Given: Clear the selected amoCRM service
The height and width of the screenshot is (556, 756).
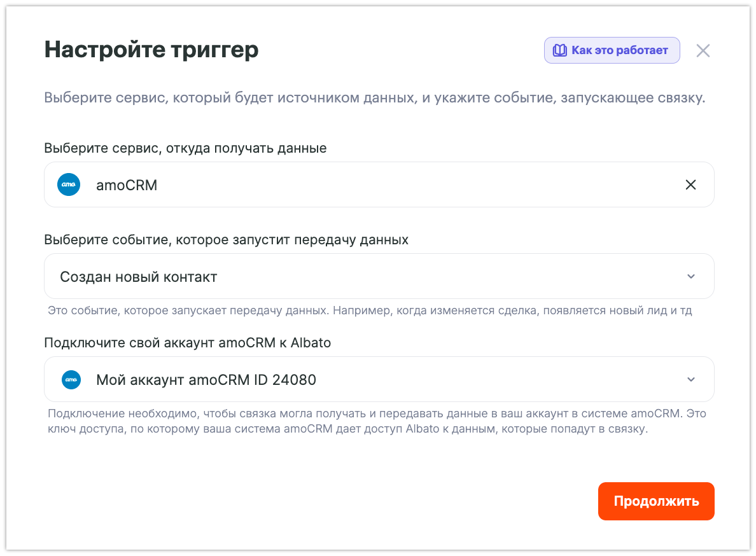Looking at the screenshot, I should click(x=690, y=185).
